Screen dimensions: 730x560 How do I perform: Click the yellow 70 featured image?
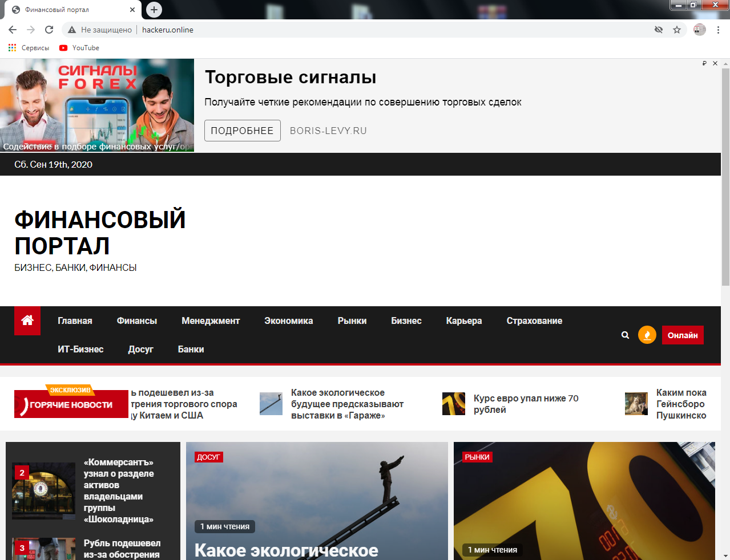(584, 501)
